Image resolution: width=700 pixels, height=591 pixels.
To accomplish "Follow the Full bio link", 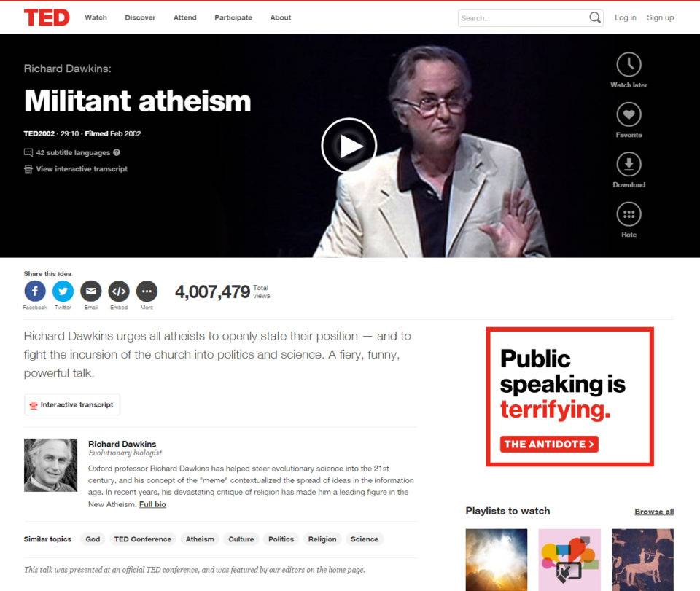I will pyautogui.click(x=152, y=504).
